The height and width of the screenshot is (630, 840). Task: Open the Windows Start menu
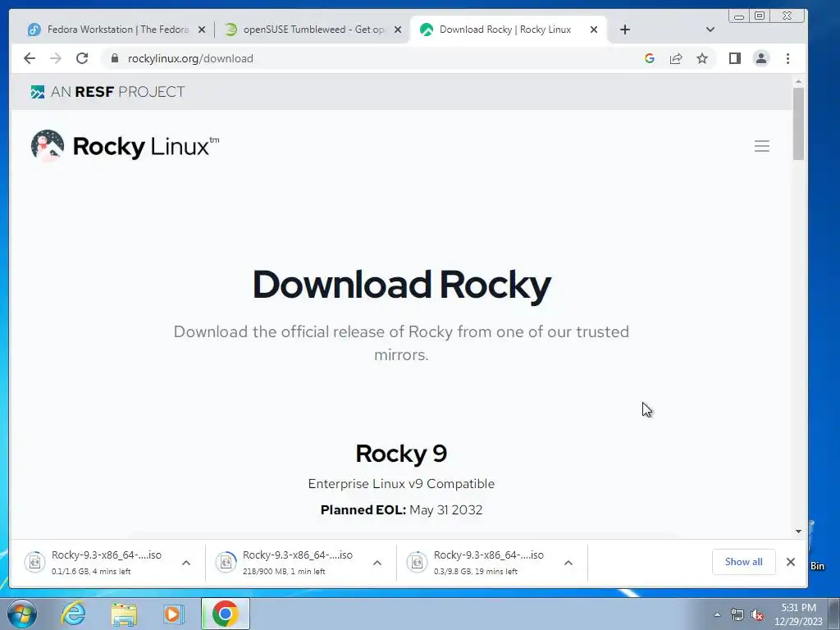pyautogui.click(x=21, y=614)
